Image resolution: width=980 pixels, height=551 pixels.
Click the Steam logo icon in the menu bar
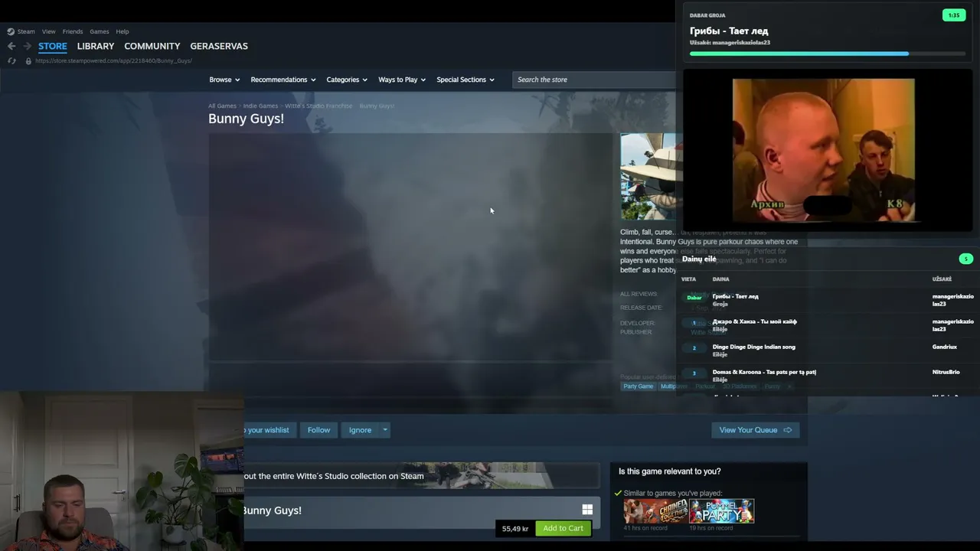[11, 31]
